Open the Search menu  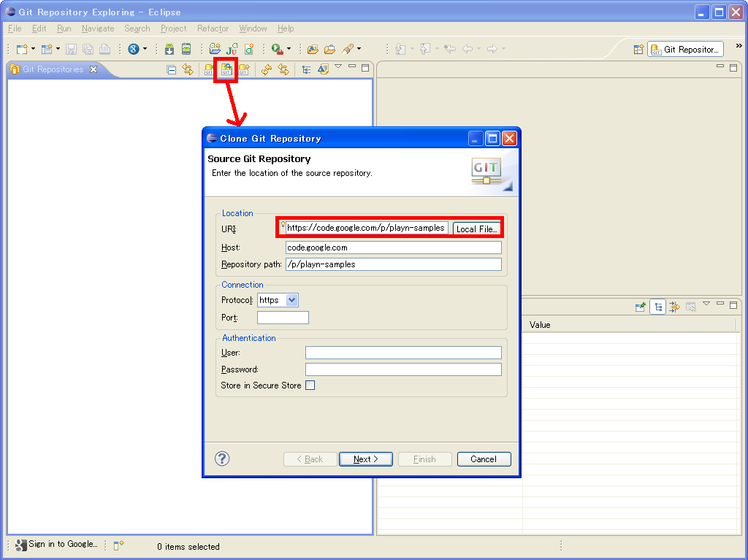[137, 28]
